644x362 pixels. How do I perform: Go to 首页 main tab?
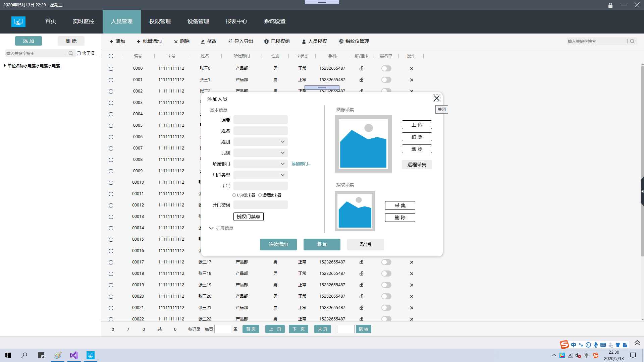51,21
